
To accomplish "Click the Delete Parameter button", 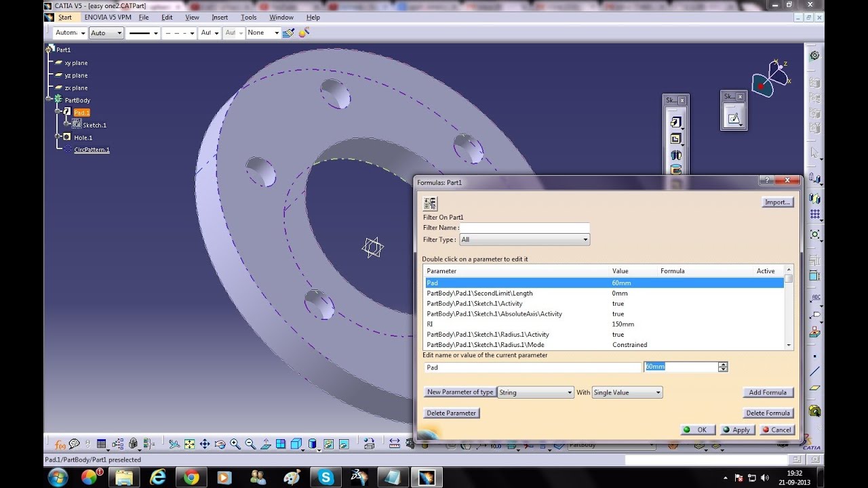I will click(x=452, y=413).
